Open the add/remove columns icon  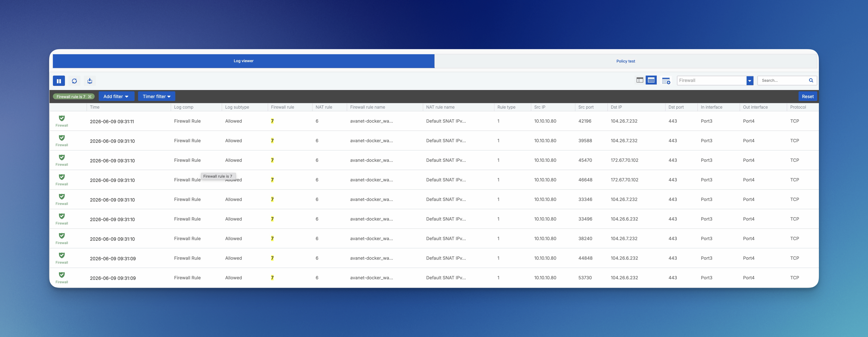[666, 81]
